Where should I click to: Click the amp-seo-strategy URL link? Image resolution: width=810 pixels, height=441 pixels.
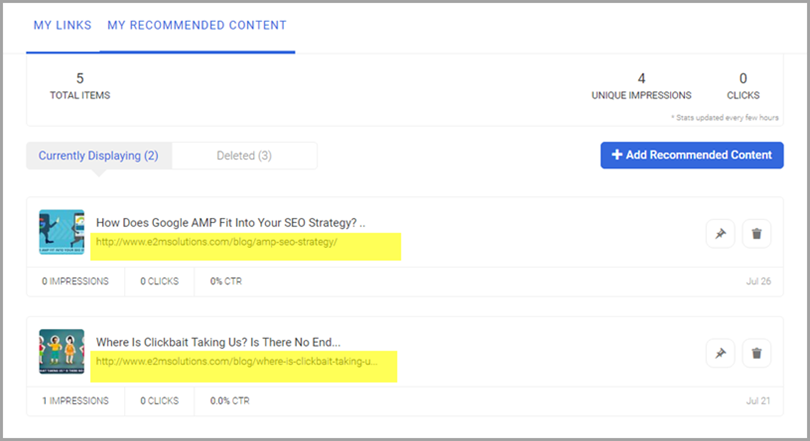click(x=216, y=242)
